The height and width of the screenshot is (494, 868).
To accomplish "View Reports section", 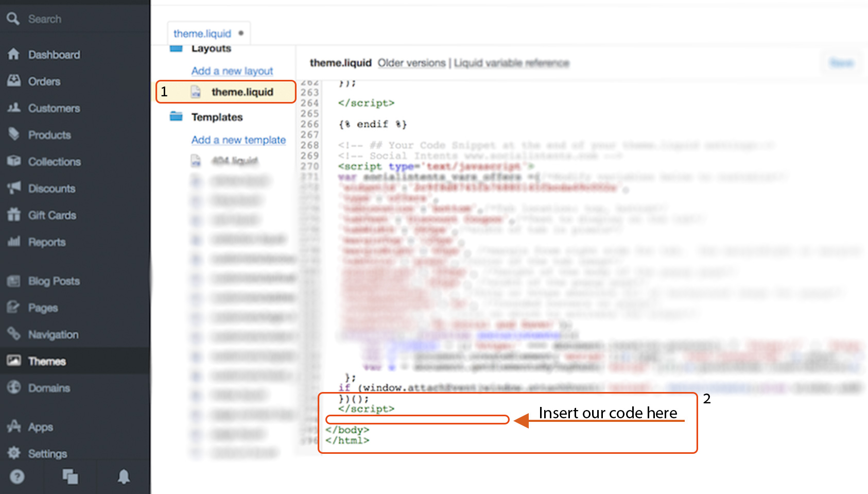I will pos(47,242).
